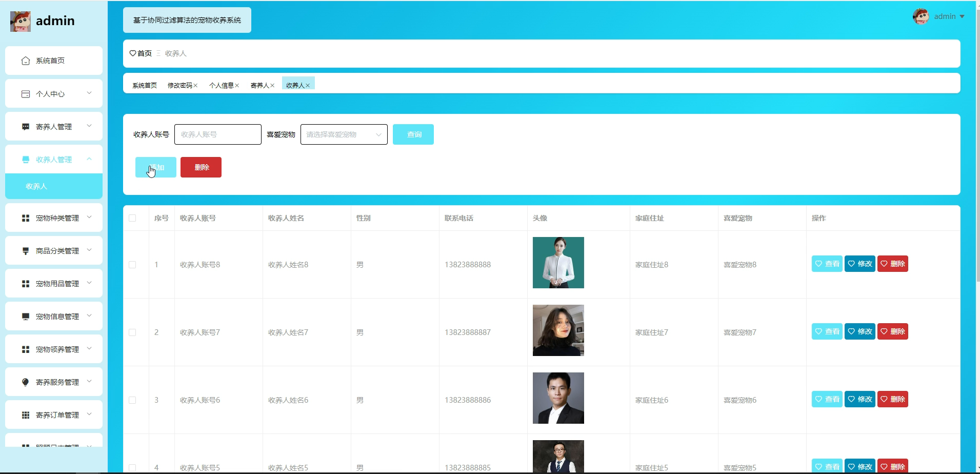Switch to the 个人信息 tab

pos(222,86)
